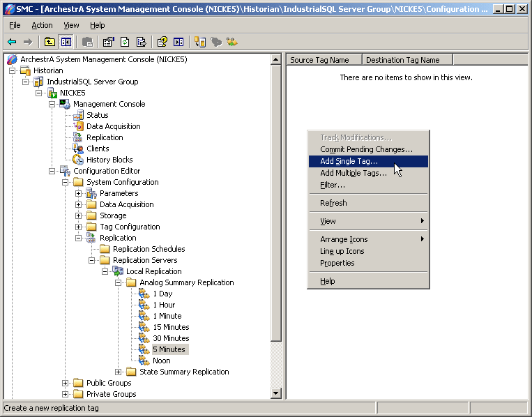The height and width of the screenshot is (417, 532).
Task: Open the Help menu in menu bar
Action: pos(98,25)
